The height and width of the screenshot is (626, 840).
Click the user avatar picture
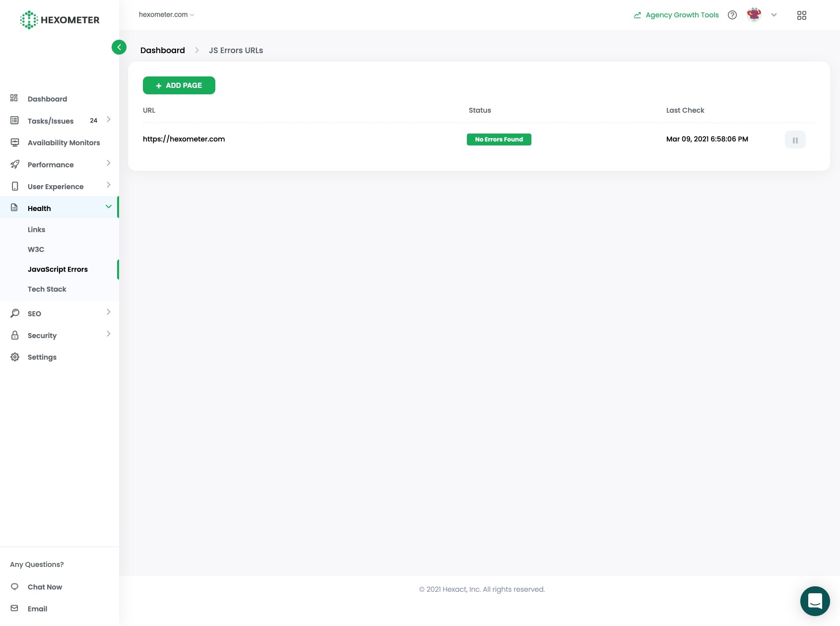click(x=754, y=15)
